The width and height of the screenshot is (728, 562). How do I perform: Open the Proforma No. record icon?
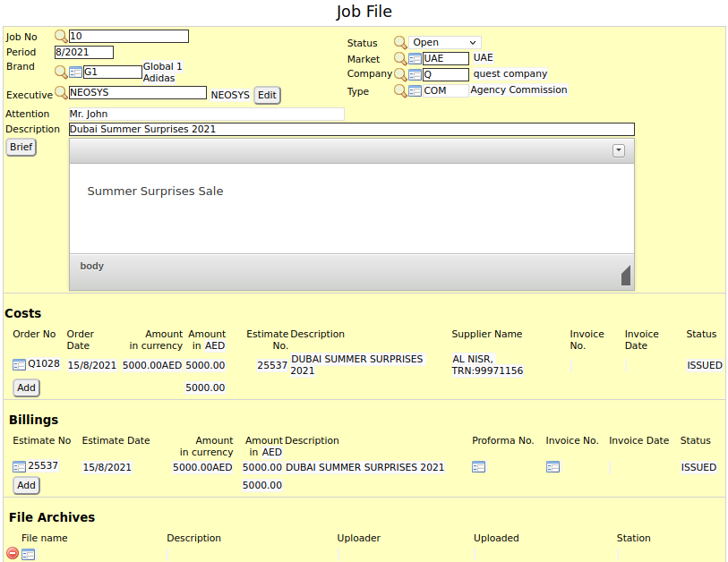[x=479, y=467]
